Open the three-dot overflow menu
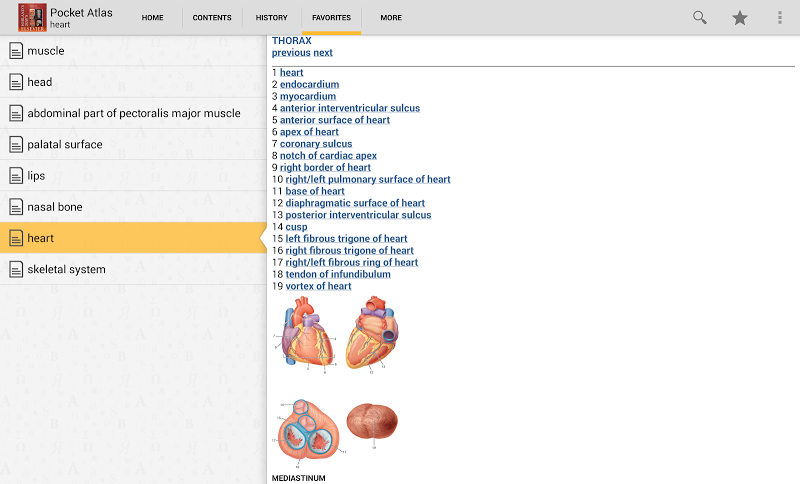 coord(780,18)
